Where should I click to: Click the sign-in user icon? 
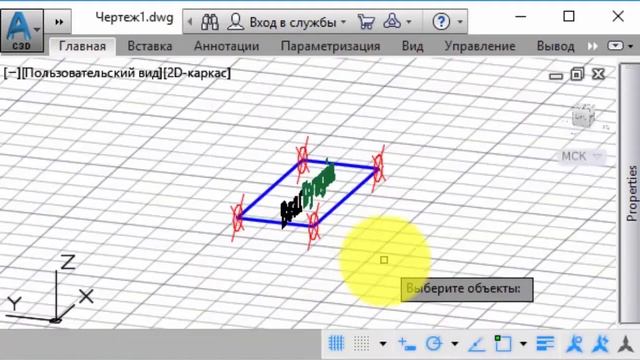pyautogui.click(x=236, y=22)
